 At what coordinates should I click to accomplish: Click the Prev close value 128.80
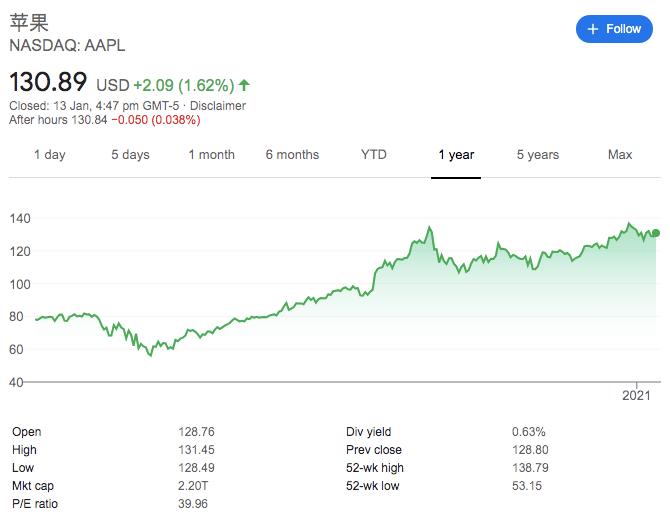tap(530, 449)
